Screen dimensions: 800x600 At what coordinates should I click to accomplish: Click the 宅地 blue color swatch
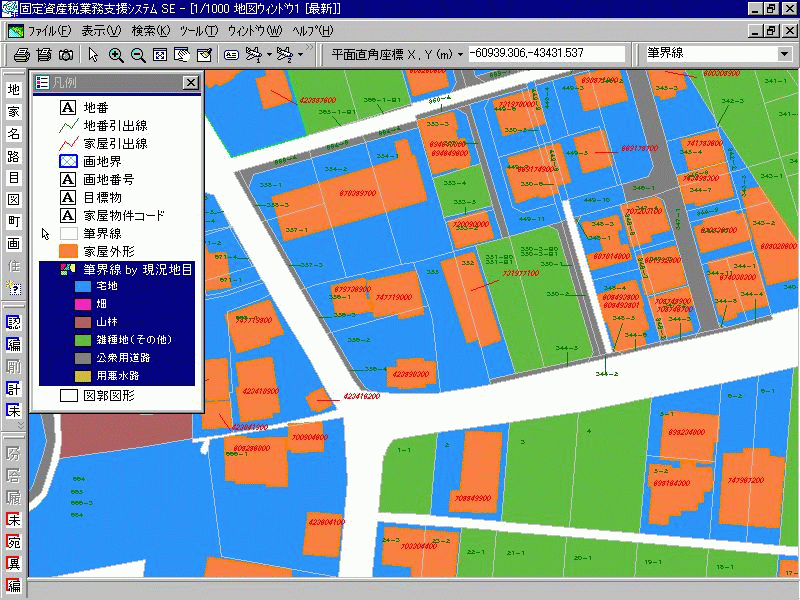(x=83, y=286)
